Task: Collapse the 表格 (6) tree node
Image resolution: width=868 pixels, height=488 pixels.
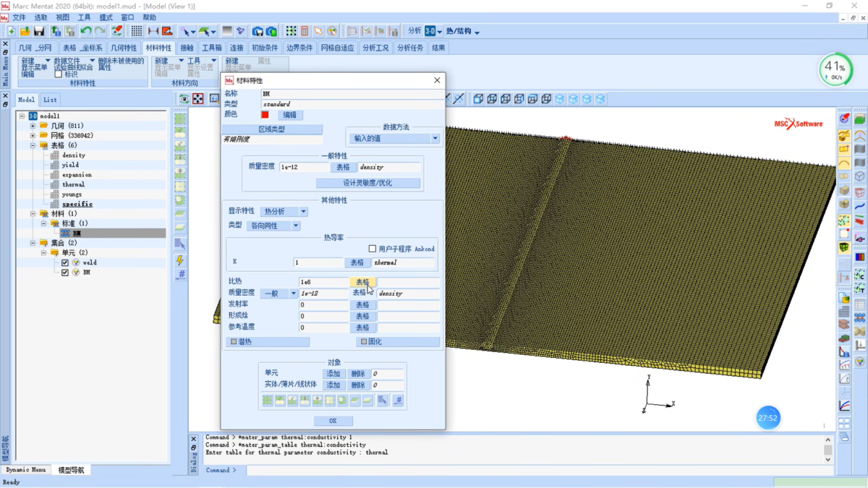Action: coord(33,145)
